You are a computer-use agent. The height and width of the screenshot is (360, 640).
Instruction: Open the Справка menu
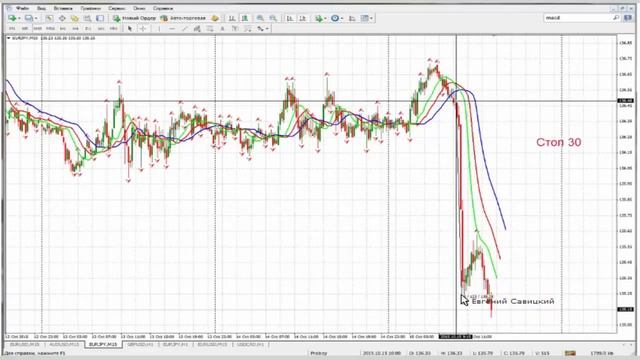(x=163, y=8)
